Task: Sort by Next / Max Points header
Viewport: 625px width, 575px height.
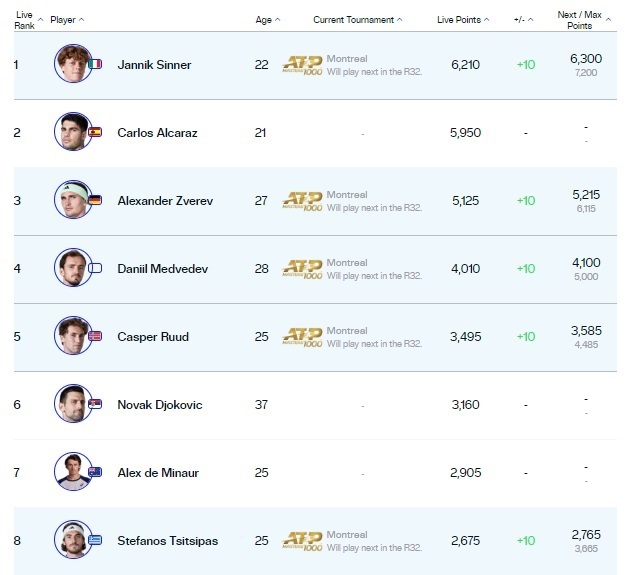Action: click(x=585, y=20)
